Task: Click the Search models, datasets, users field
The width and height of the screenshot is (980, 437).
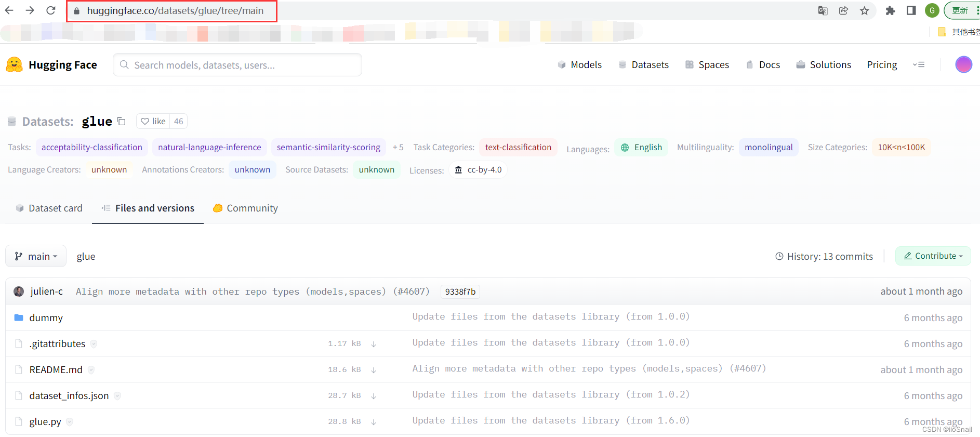Action: 237,65
